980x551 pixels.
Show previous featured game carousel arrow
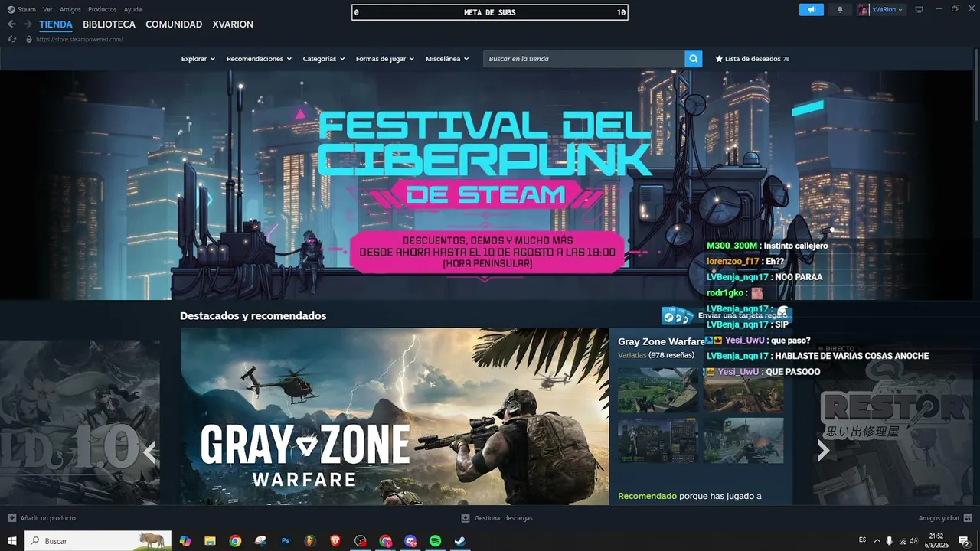coord(149,452)
